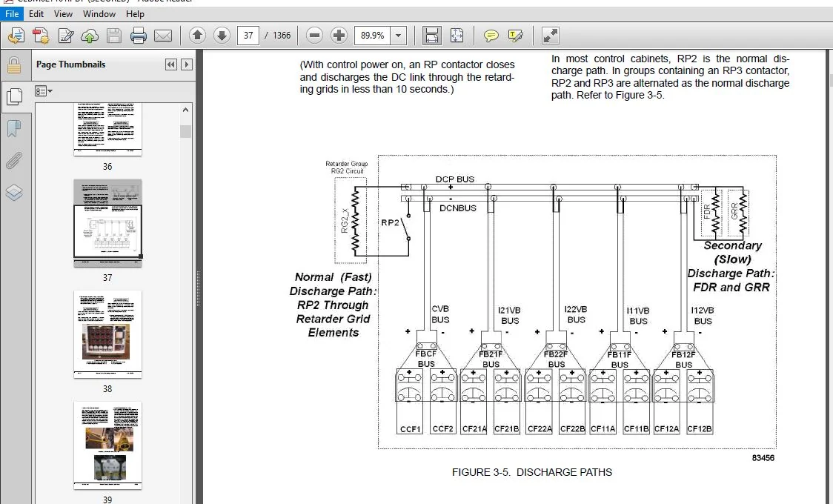833x504 pixels.
Task: Open the Window menu
Action: [99, 14]
